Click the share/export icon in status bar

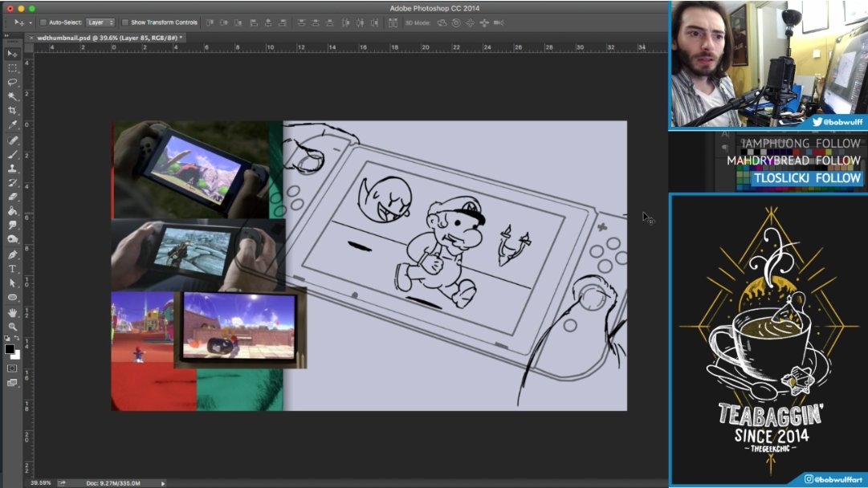pyautogui.click(x=62, y=483)
